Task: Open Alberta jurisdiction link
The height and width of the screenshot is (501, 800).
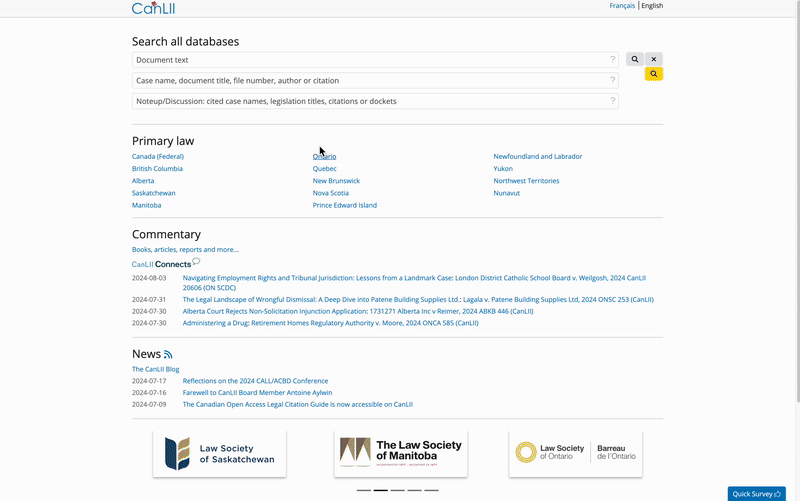Action: [143, 181]
